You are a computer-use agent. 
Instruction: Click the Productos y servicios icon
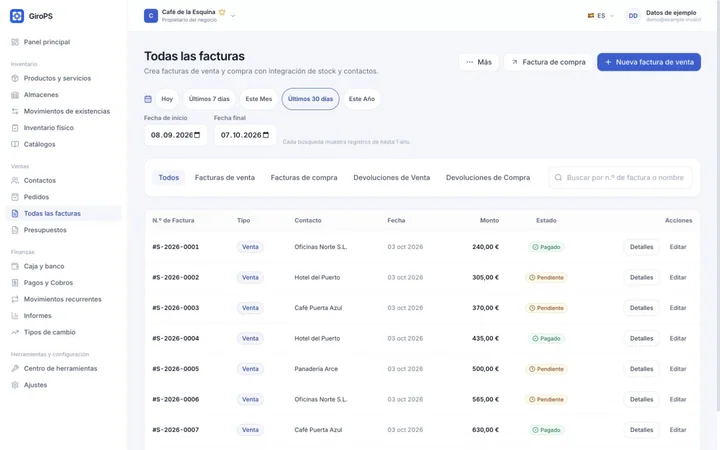pos(15,78)
